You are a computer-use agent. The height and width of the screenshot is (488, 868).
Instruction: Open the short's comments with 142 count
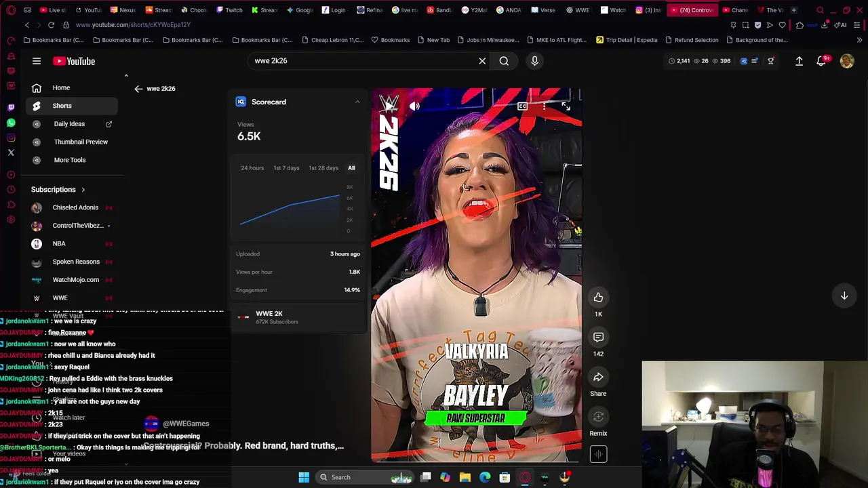click(598, 337)
